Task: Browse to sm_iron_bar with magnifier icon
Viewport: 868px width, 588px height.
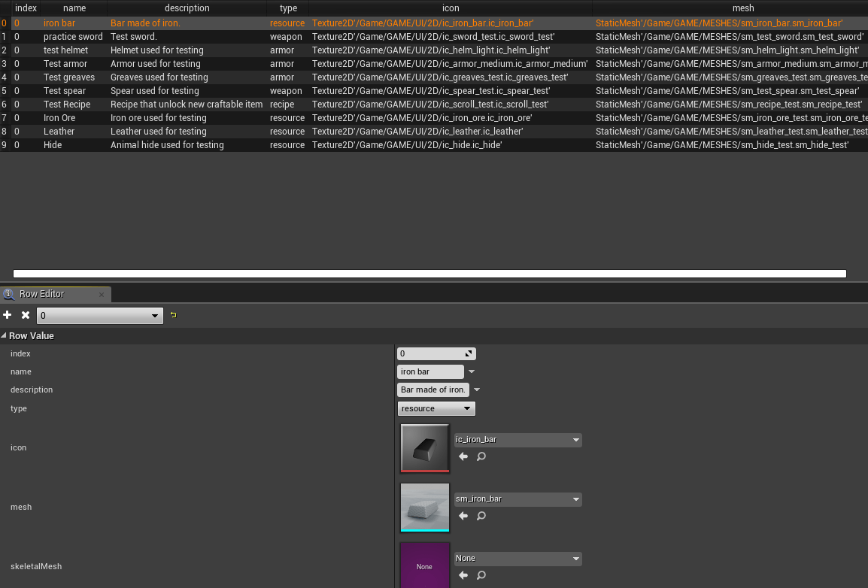Action: pos(481,516)
